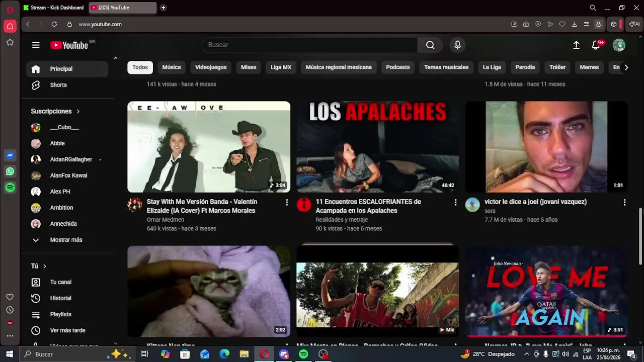Click the search magnifier button

click(430, 45)
